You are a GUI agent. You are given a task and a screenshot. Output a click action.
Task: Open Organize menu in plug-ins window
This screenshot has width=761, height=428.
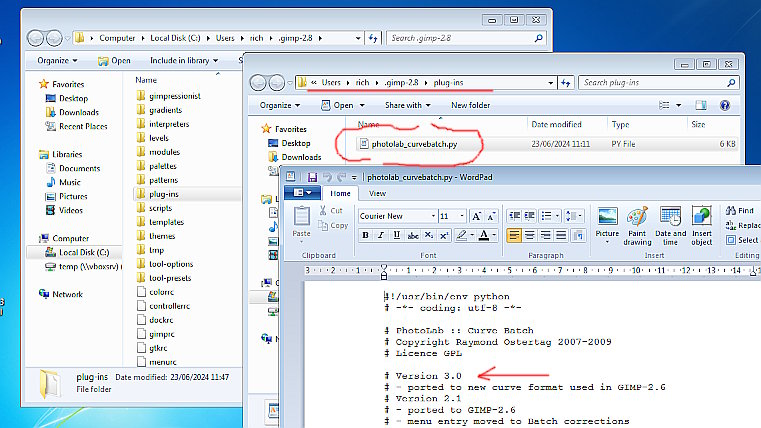280,105
